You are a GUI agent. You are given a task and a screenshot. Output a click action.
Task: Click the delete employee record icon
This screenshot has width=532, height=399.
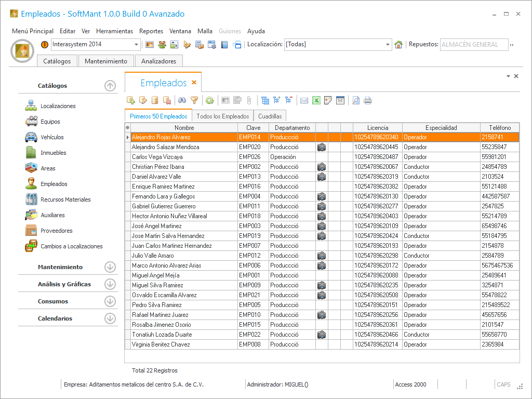coord(167,101)
